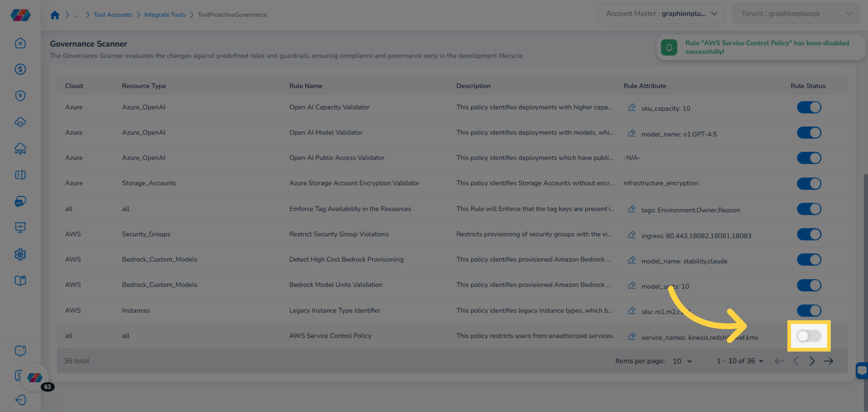
Task: Go to Integrate Tools breadcrumb
Action: 165,15
